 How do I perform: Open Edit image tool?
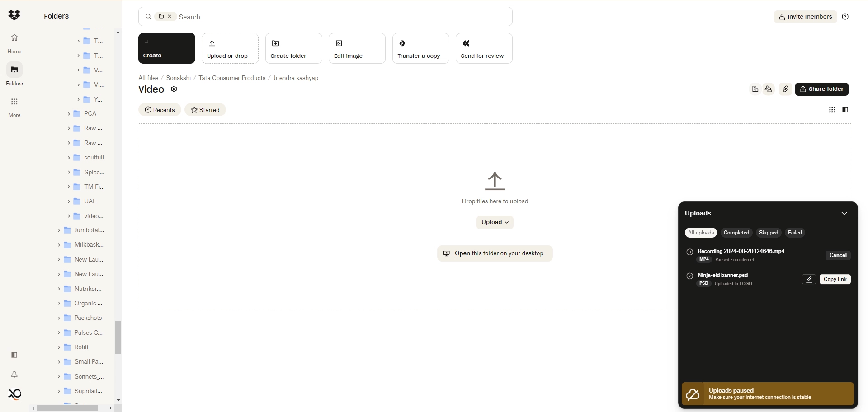point(357,48)
